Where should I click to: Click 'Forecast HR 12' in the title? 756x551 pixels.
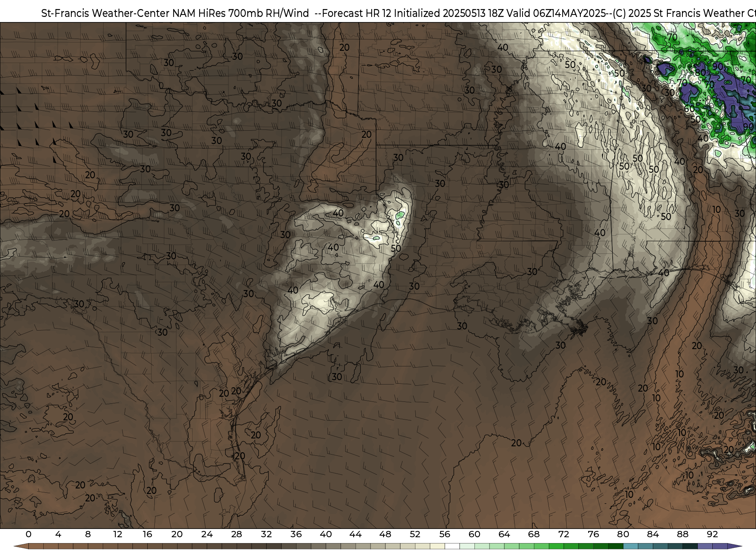point(357,13)
